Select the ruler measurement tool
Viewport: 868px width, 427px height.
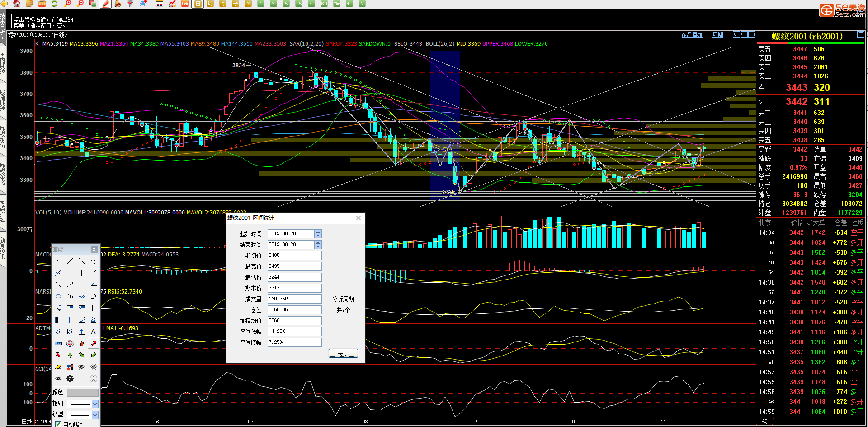pos(58,343)
